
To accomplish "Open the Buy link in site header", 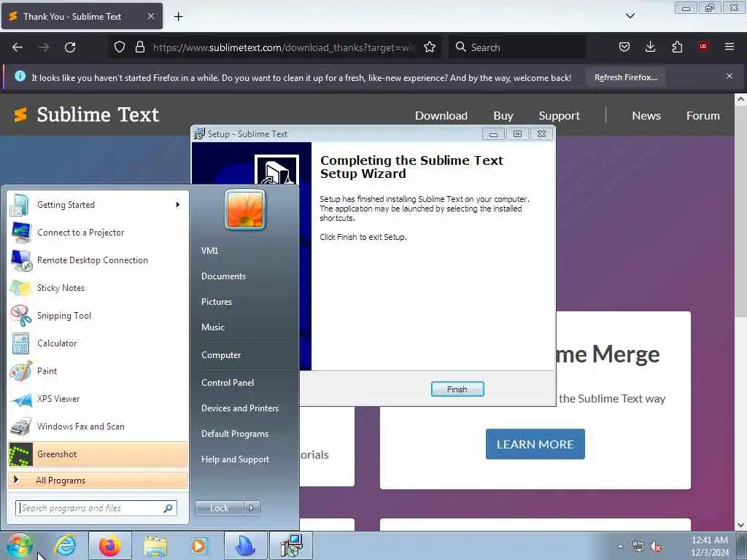I will 503,116.
